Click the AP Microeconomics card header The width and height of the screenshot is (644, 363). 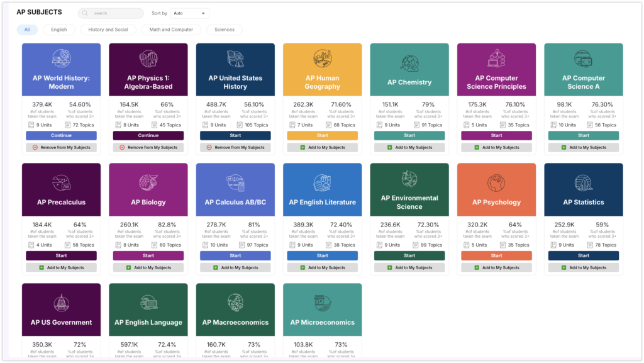(323, 310)
